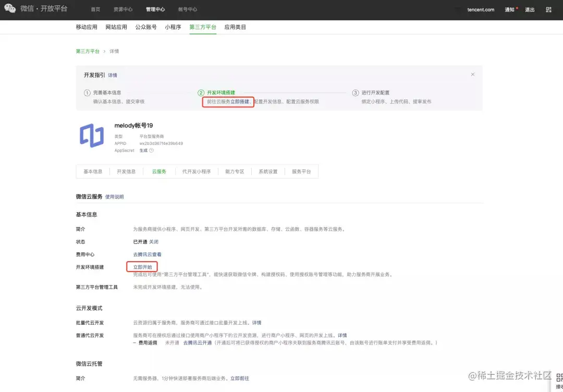This screenshot has width=563, height=392.
Task: Switch to the 公众账号 tab
Action: (146, 27)
